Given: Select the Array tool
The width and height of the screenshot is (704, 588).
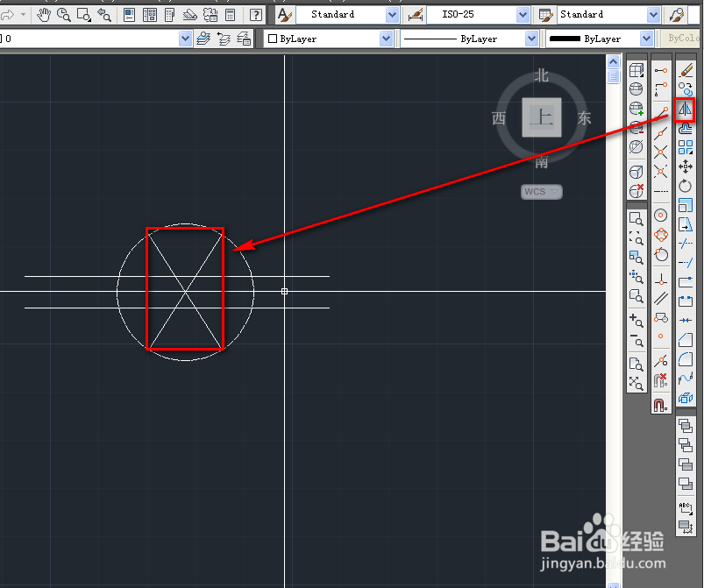Looking at the screenshot, I should (x=686, y=147).
